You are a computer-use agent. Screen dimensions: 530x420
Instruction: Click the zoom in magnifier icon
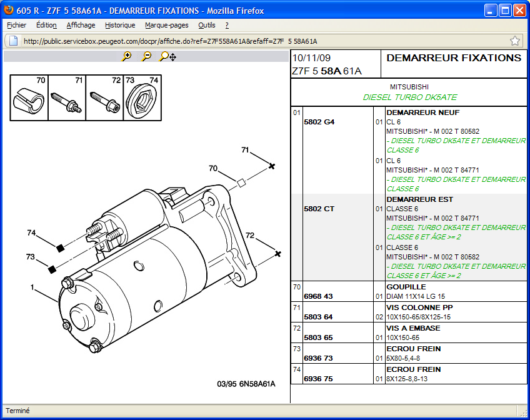coord(127,56)
